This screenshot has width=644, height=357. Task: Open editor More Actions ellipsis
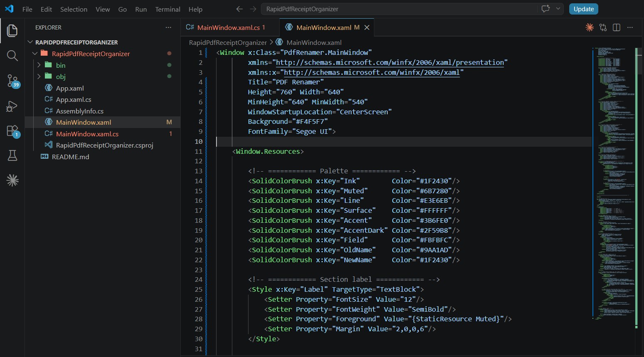pos(630,27)
